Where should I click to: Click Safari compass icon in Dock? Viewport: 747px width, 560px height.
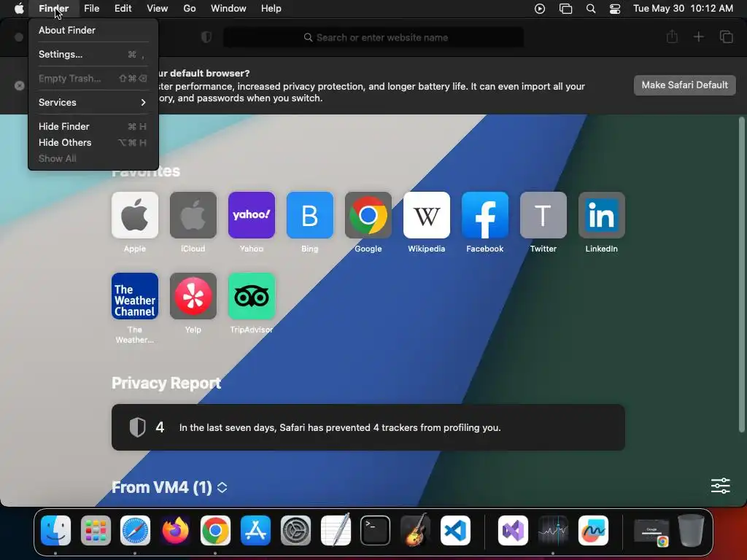[135, 531]
